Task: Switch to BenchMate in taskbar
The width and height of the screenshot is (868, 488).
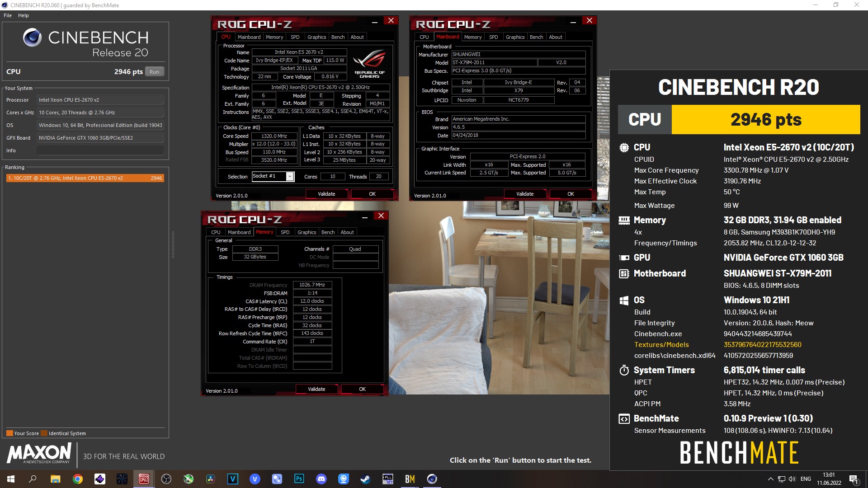Action: click(410, 479)
